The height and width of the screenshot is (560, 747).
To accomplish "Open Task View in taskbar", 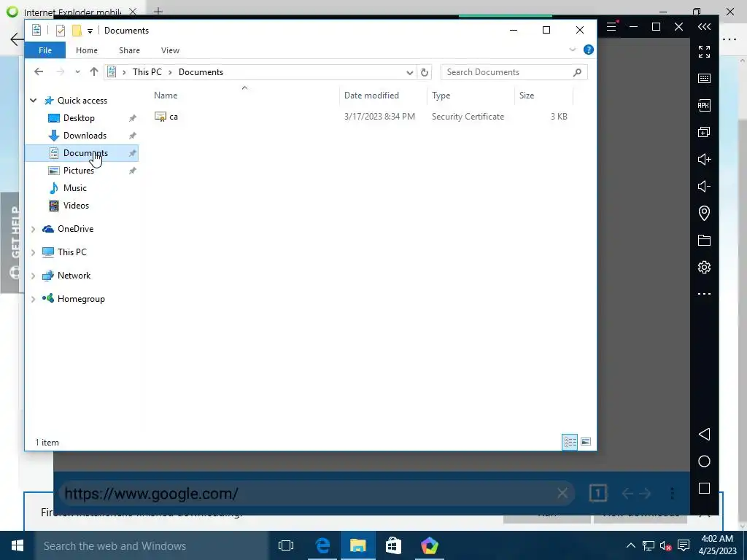I will click(286, 545).
